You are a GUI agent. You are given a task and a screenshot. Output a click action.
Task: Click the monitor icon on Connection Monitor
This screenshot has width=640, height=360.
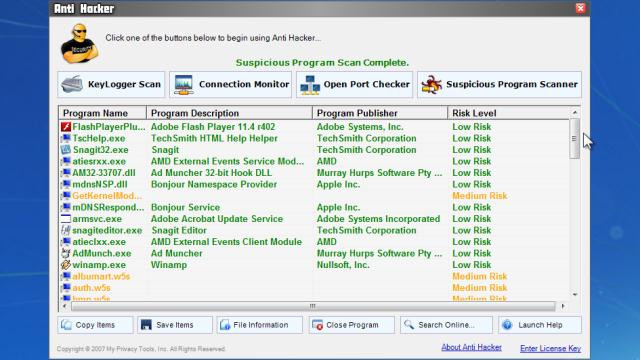click(183, 84)
